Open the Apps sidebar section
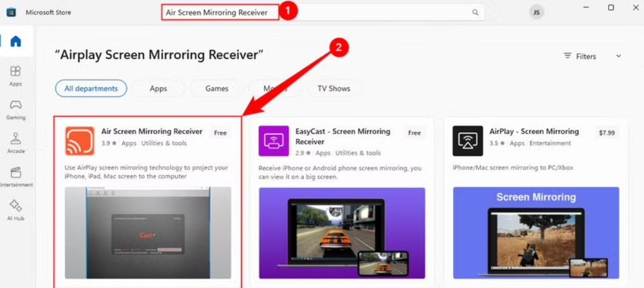 [x=15, y=75]
